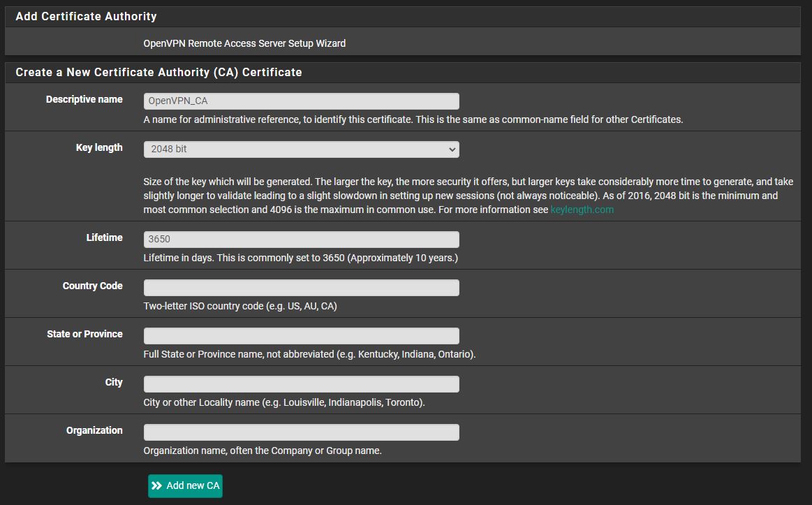Focus the State or Province field
The image size is (812, 505).
point(301,336)
